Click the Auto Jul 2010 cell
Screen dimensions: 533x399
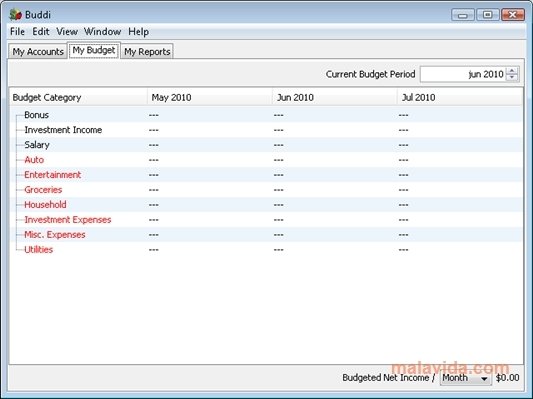click(x=460, y=160)
